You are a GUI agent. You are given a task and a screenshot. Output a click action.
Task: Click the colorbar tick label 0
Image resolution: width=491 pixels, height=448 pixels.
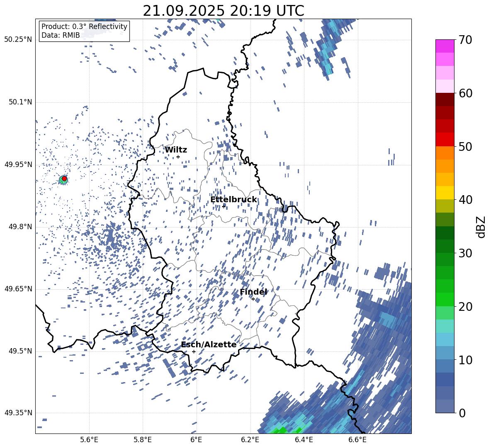(x=462, y=413)
